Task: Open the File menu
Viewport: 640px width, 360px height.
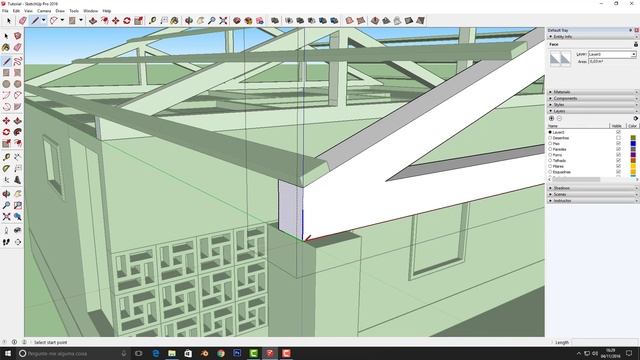Action: [5, 11]
